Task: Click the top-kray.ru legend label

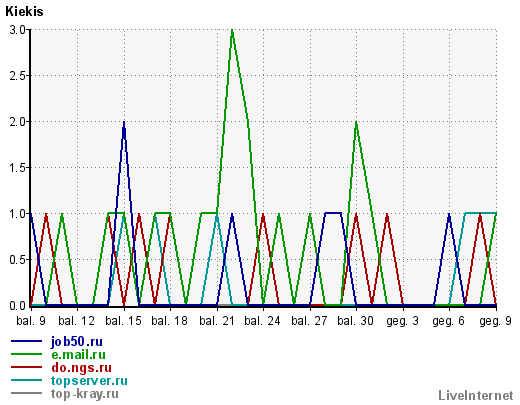Action: (x=85, y=394)
